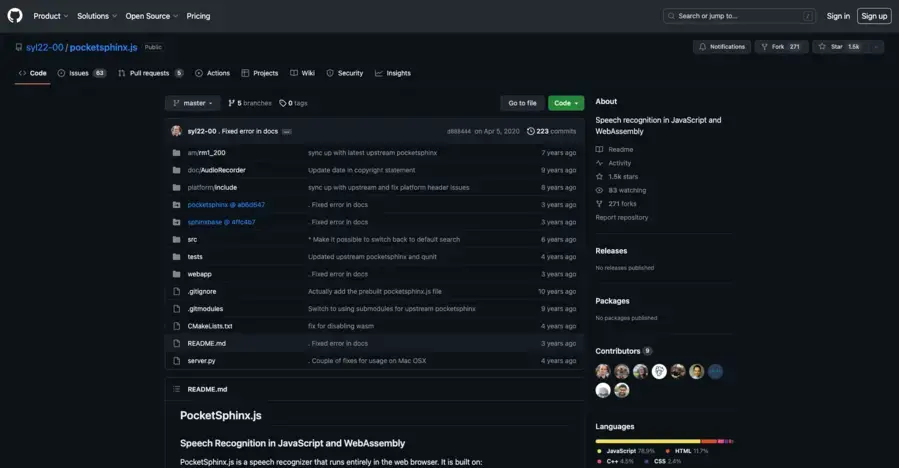The image size is (899, 468).
Task: Star the repository with Star button
Action: point(840,47)
